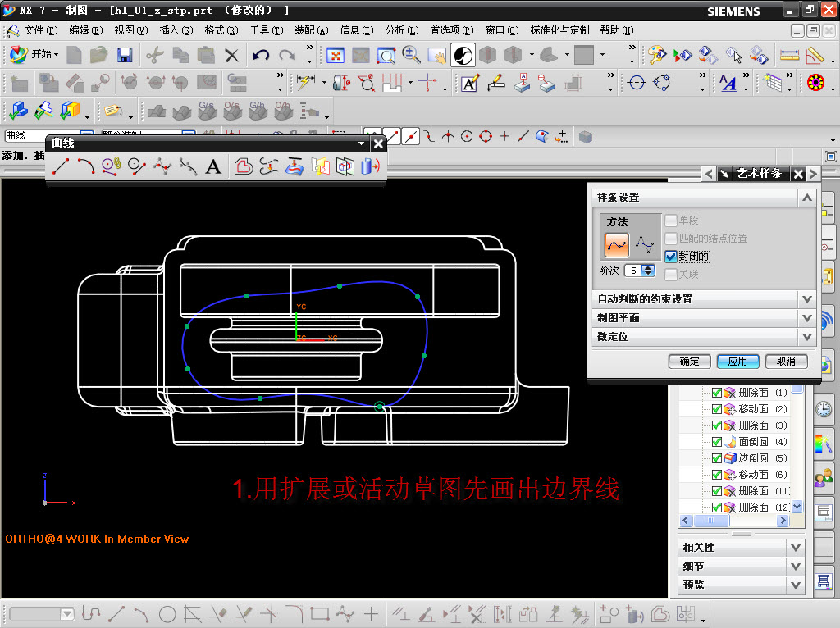This screenshot has width=840, height=628.
Task: Uncheck the 移动面 (2) feature checkbox
Action: tap(716, 409)
